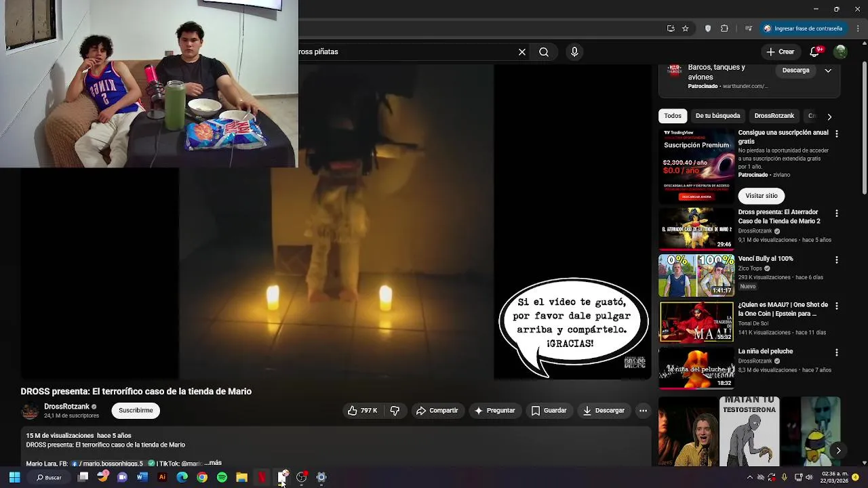Viewport: 868px width, 488px height.
Task: Open options for Quien es MAAU video
Action: (836, 306)
